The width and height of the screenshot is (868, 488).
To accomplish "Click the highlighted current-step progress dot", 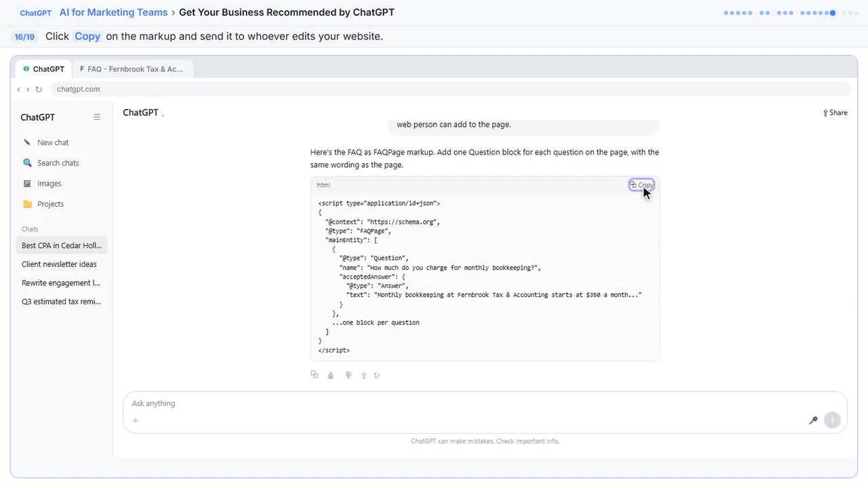I will coord(833,13).
